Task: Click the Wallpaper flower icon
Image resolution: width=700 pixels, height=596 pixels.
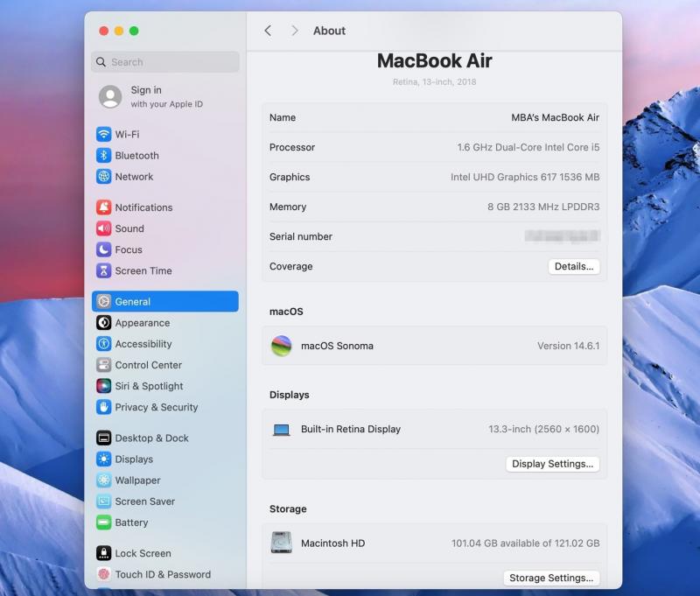Action: 103,480
